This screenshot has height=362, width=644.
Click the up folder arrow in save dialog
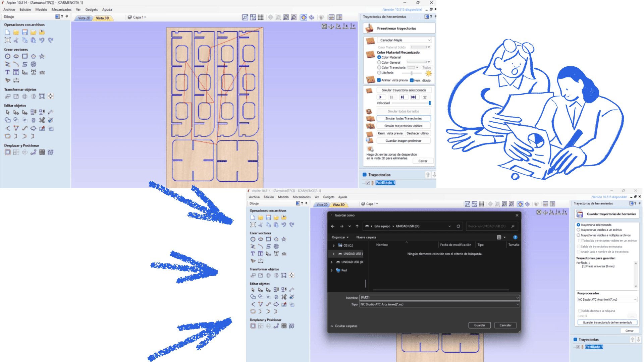357,226
